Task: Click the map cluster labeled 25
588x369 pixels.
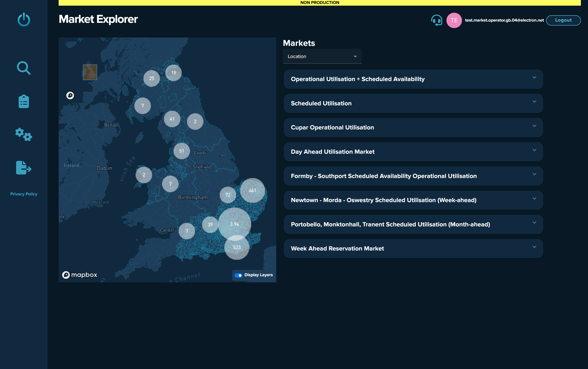Action: [x=152, y=78]
